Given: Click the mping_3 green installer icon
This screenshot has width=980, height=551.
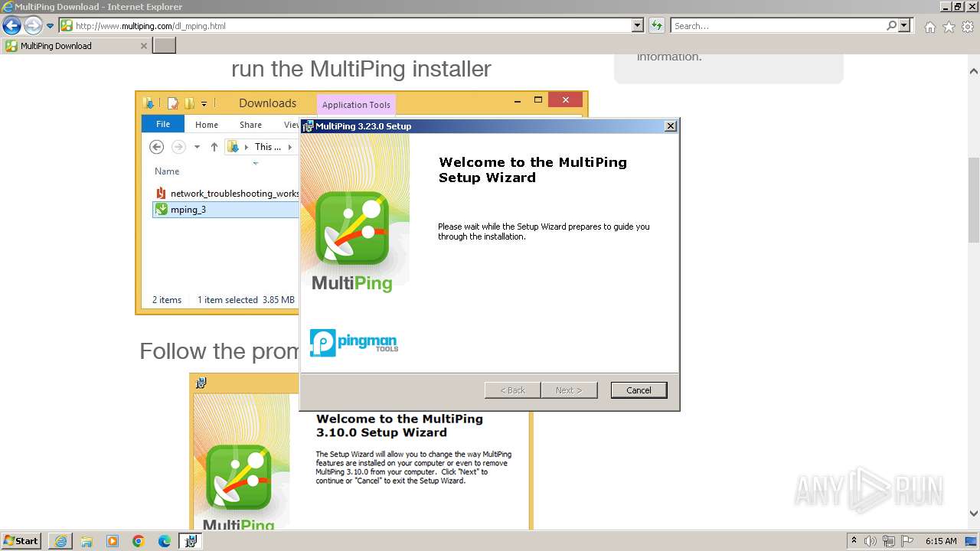Looking at the screenshot, I should click(x=161, y=210).
